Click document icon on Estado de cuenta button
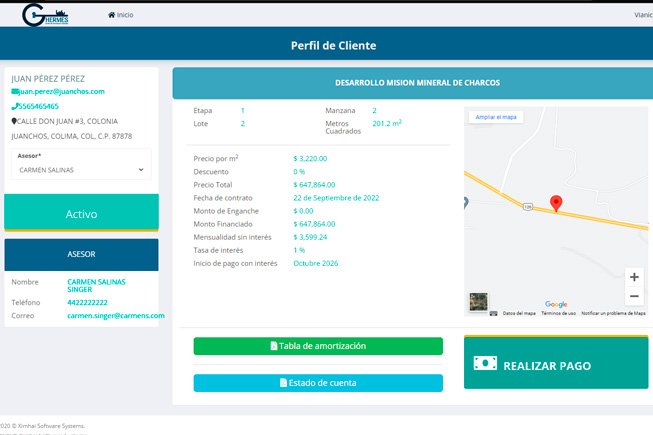Image resolution: width=653 pixels, height=435 pixels. point(283,383)
